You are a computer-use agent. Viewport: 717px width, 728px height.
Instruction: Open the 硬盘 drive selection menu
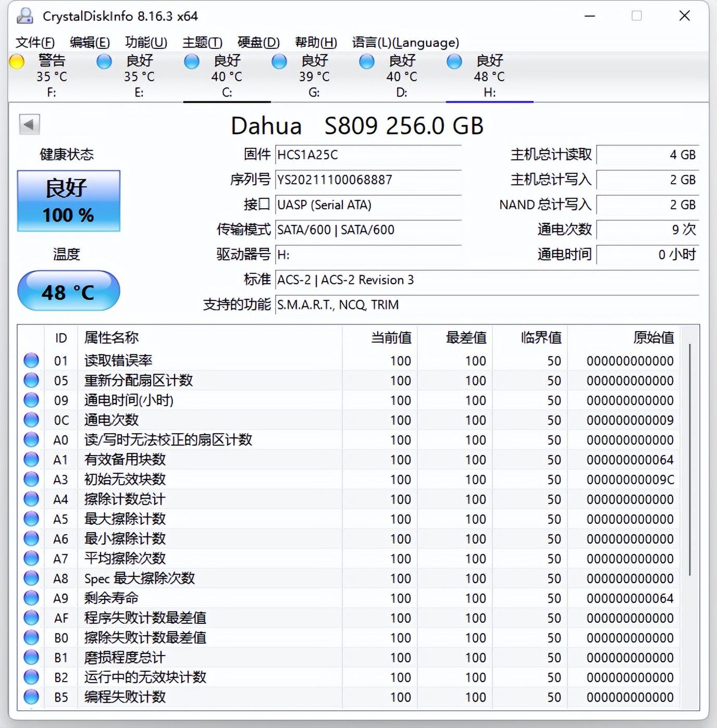[x=258, y=42]
